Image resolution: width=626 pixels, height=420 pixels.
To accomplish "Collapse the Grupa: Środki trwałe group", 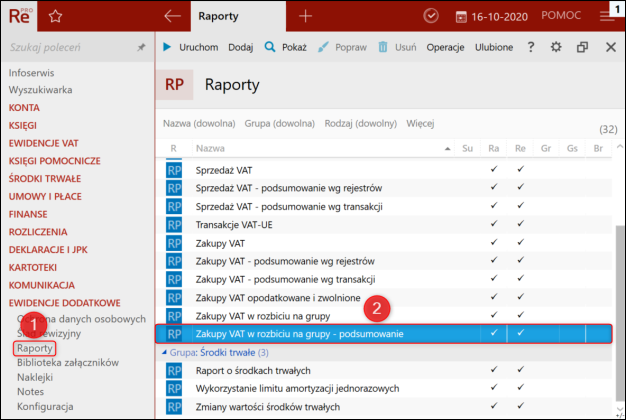I will 164,353.
